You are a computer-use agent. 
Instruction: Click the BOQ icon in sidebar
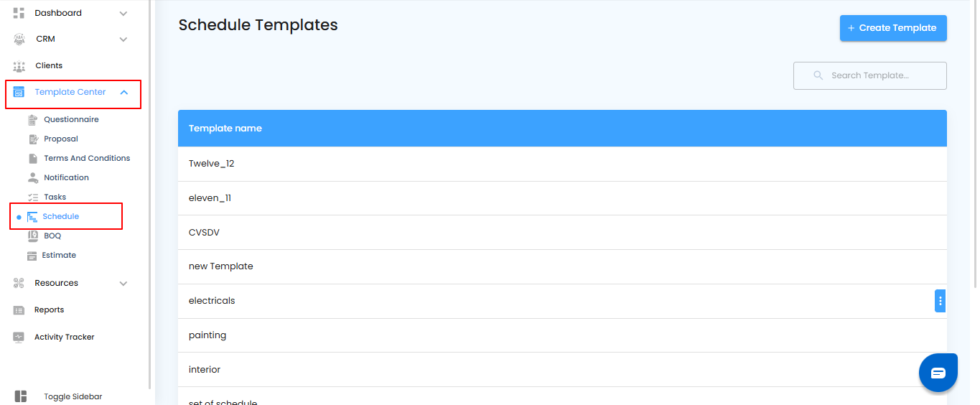[x=32, y=236]
